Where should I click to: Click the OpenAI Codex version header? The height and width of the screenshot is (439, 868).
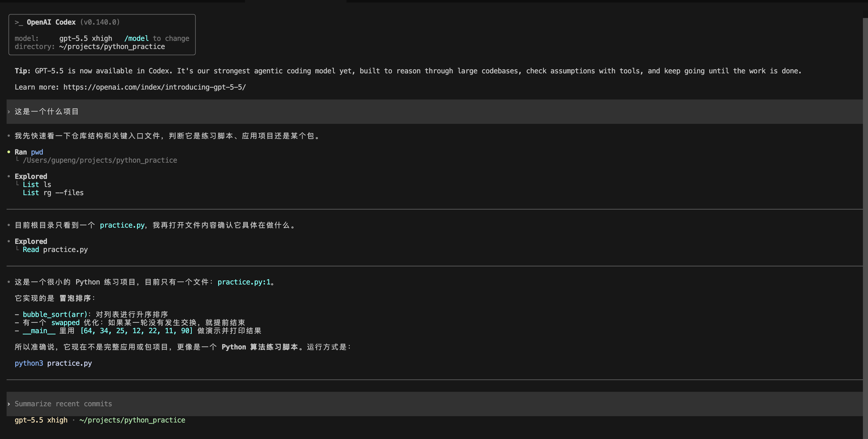click(67, 22)
